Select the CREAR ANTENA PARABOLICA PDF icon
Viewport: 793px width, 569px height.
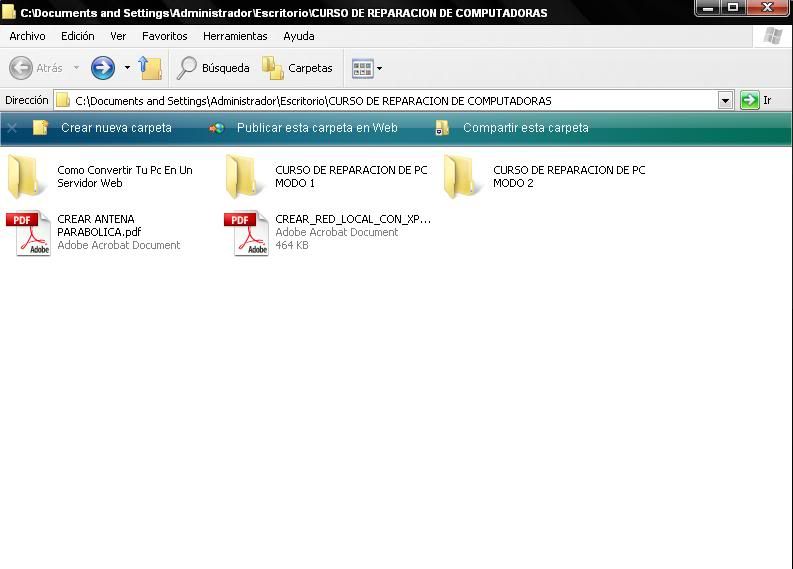click(28, 233)
